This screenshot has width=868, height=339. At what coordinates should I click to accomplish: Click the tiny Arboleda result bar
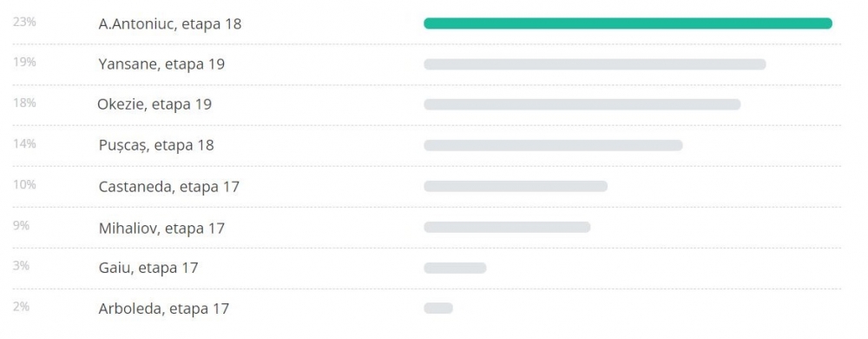[x=438, y=308]
